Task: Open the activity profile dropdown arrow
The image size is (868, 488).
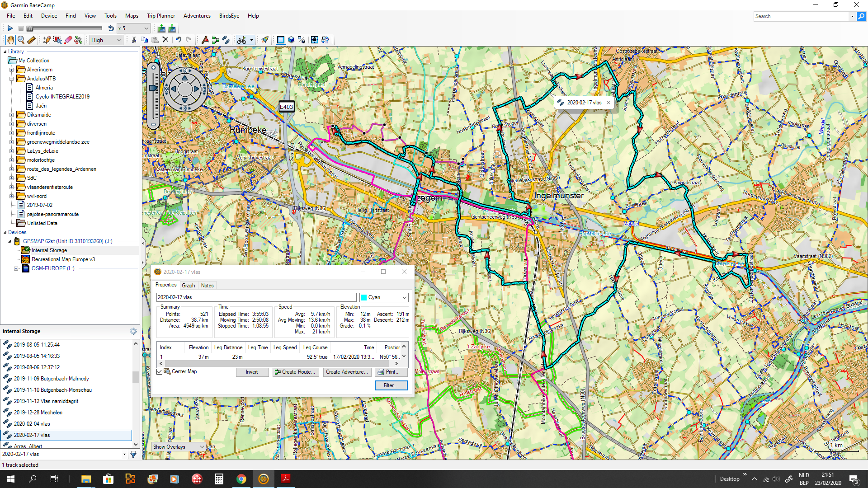Action: click(251, 40)
